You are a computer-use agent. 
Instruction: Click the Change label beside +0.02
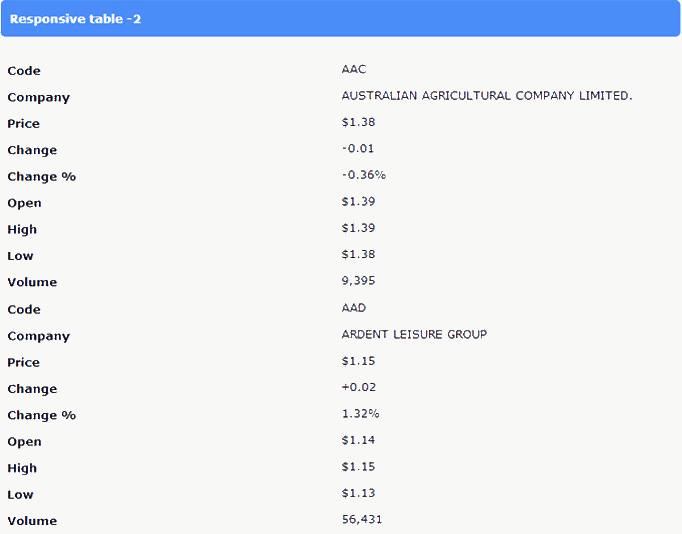click(32, 389)
